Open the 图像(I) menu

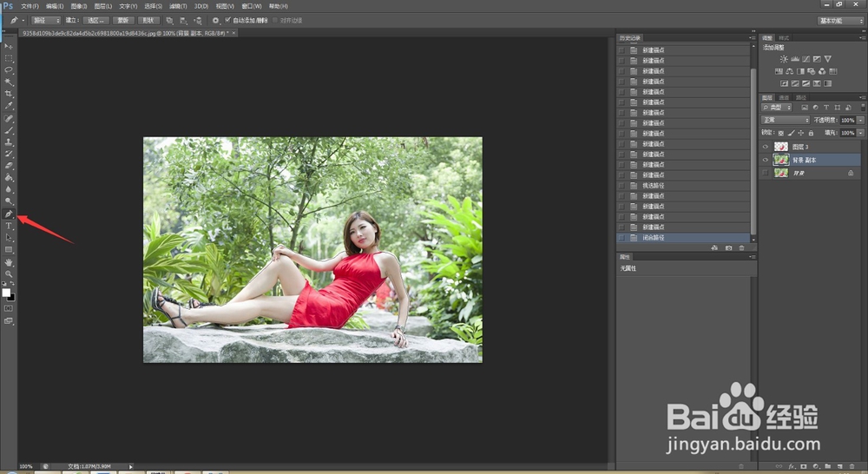pos(79,6)
